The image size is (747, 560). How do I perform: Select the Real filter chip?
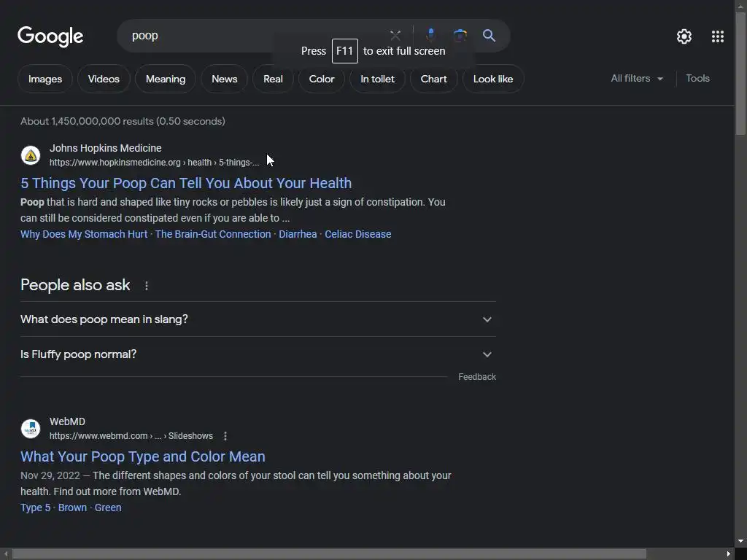(x=273, y=79)
